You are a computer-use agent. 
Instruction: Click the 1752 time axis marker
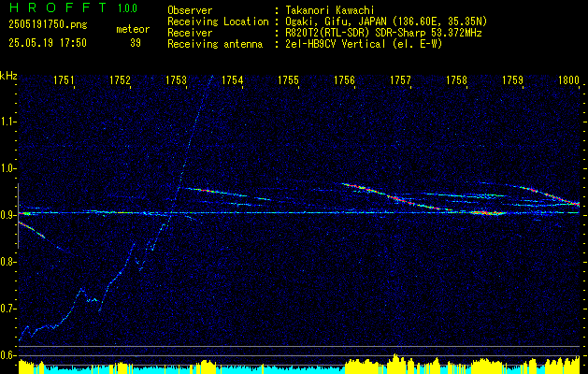pyautogui.click(x=120, y=80)
